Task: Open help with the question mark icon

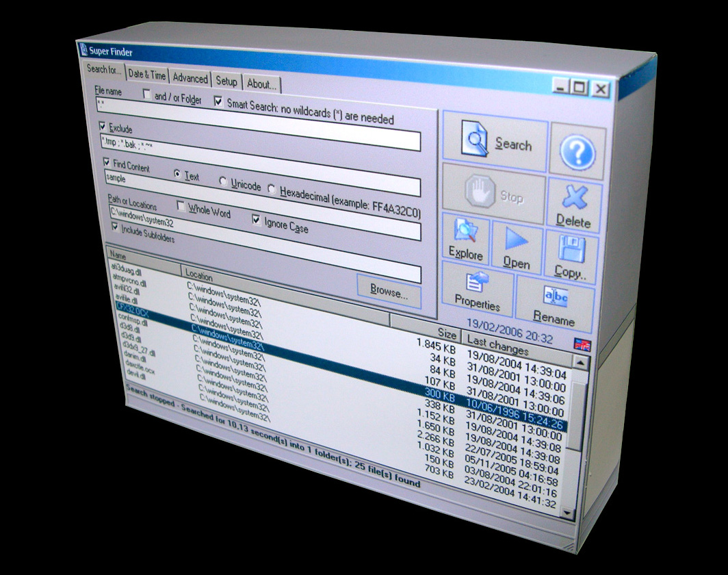Action: (x=577, y=154)
